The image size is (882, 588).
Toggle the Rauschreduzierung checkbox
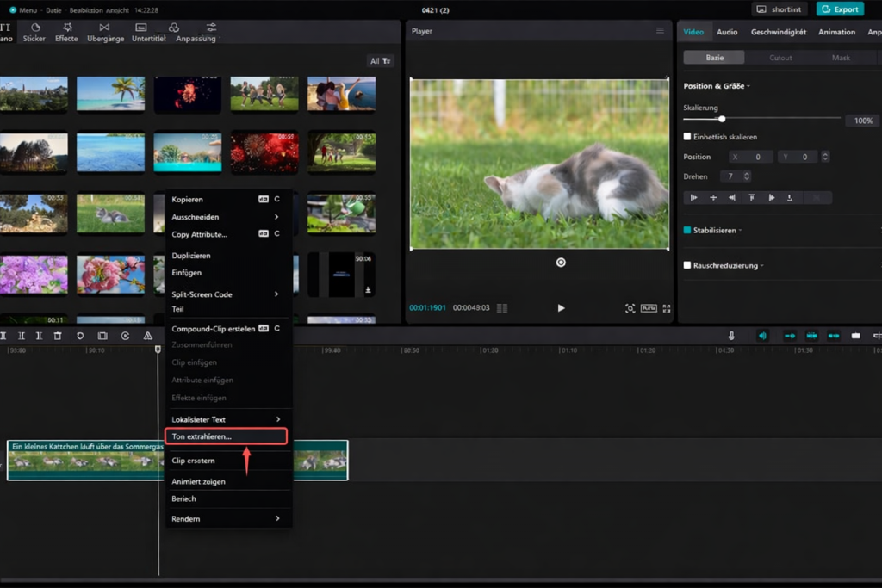(686, 265)
